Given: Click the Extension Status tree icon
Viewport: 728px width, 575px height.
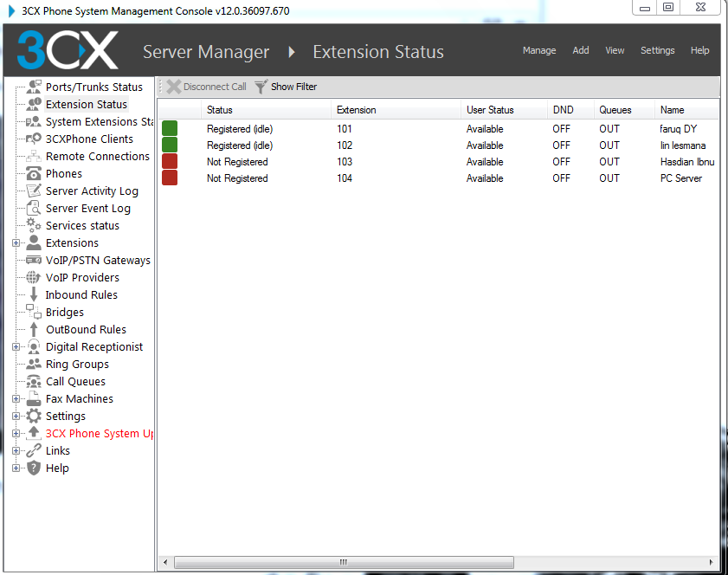Looking at the screenshot, I should tap(34, 104).
